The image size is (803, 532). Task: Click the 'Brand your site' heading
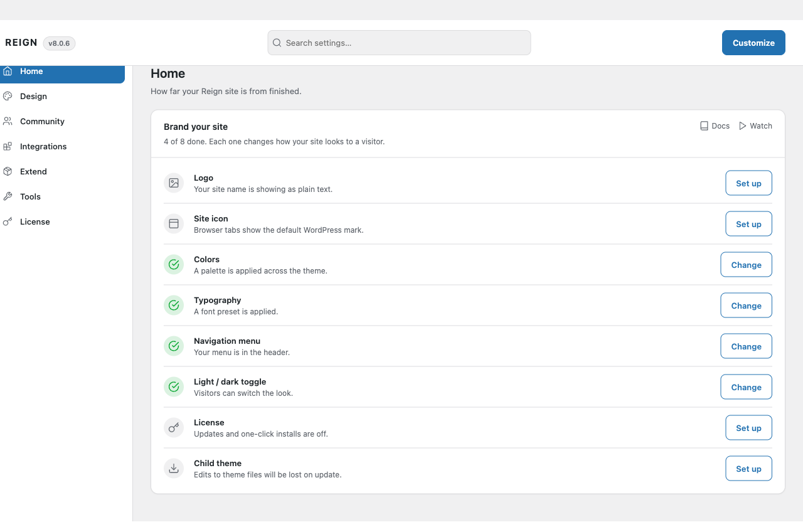196,127
